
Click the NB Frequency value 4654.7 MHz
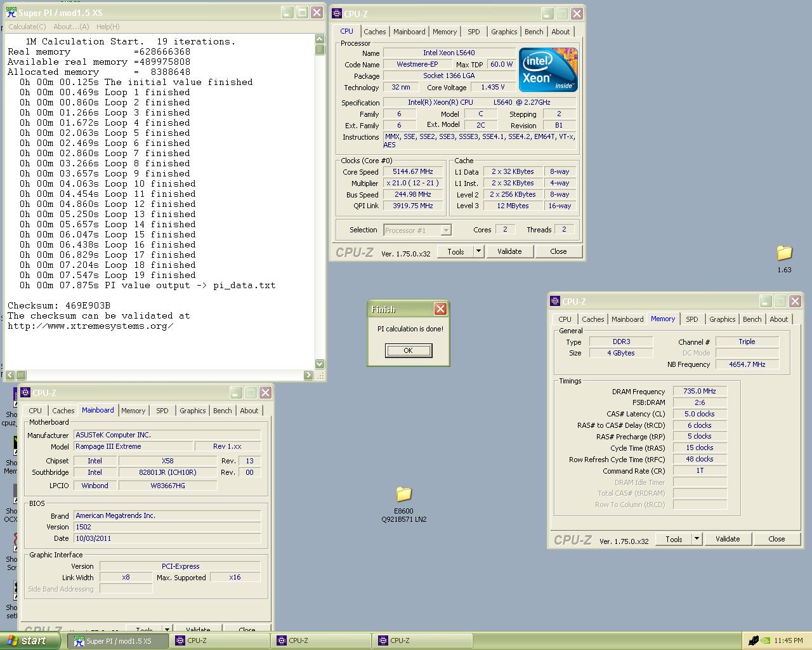747,364
